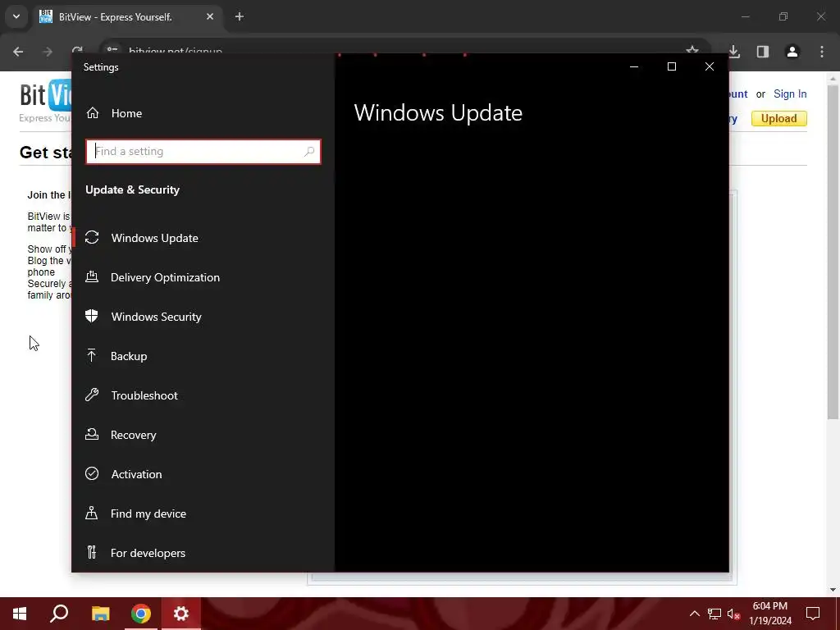Open Home in Settings sidebar

coord(203,113)
